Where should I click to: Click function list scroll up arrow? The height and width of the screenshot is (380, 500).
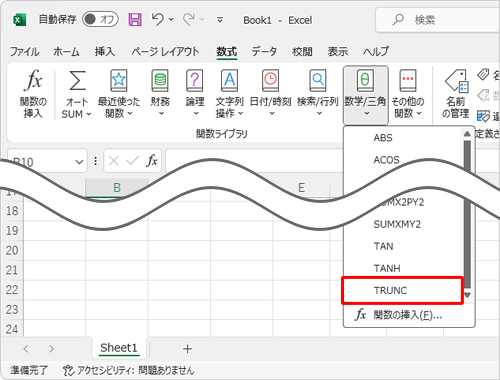click(x=467, y=134)
